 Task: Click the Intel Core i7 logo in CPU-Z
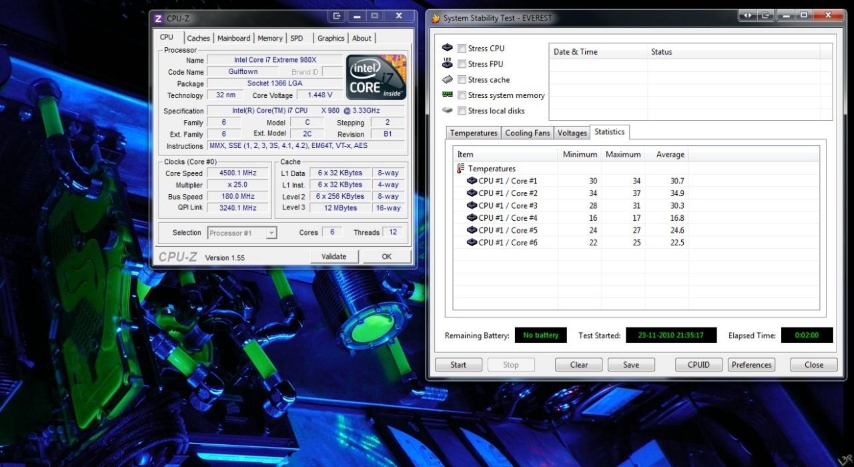pos(376,77)
